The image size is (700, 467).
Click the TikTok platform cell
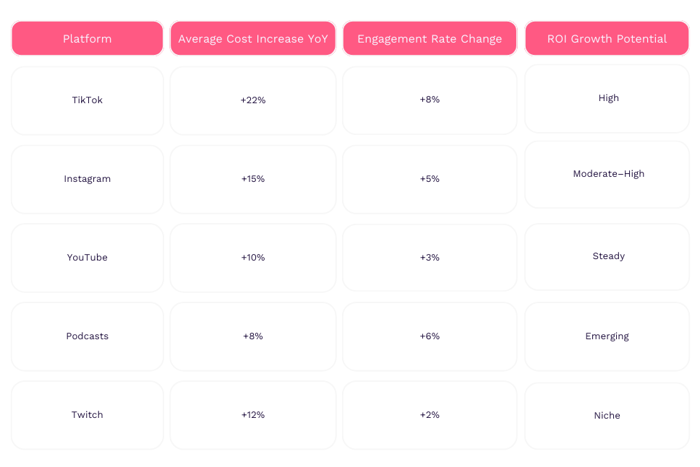87,100
